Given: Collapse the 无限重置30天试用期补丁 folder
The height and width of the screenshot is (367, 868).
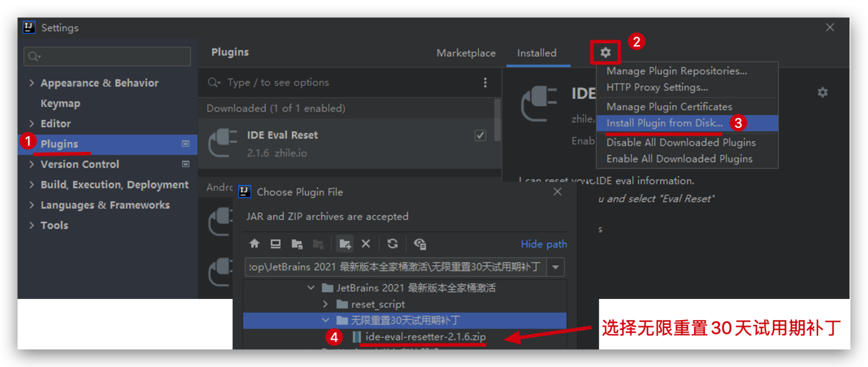Looking at the screenshot, I should 325,320.
